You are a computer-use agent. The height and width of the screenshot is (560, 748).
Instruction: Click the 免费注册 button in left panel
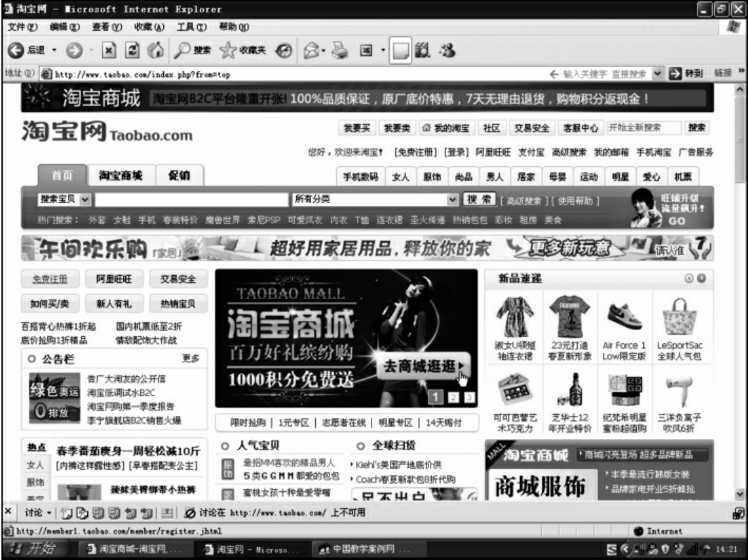[50, 279]
